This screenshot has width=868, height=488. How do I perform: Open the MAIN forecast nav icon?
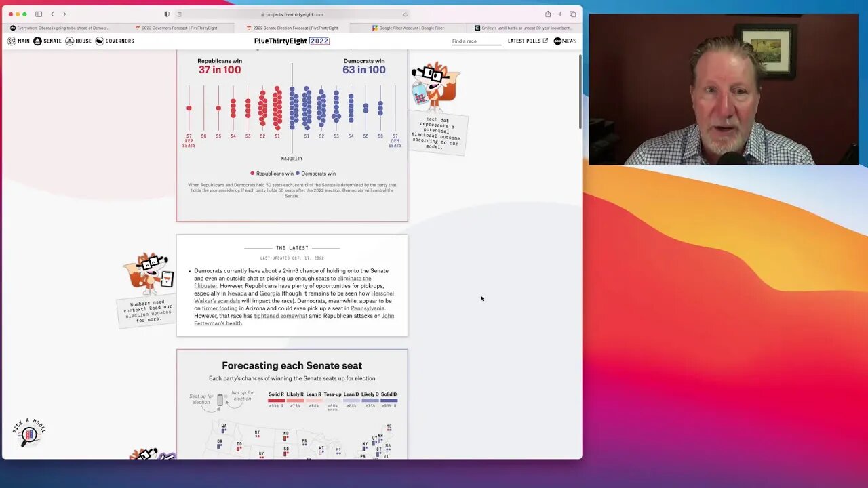(x=12, y=41)
